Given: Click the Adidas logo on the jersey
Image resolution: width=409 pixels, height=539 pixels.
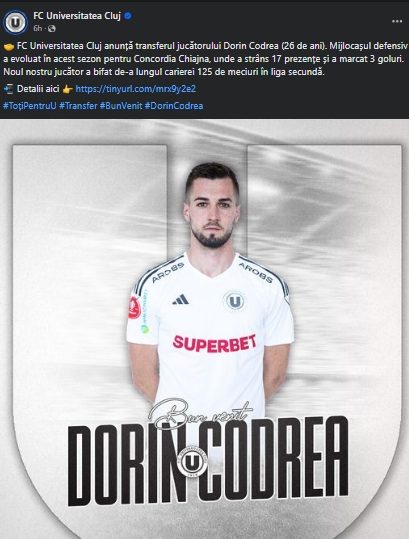Looking at the screenshot, I should 180,299.
